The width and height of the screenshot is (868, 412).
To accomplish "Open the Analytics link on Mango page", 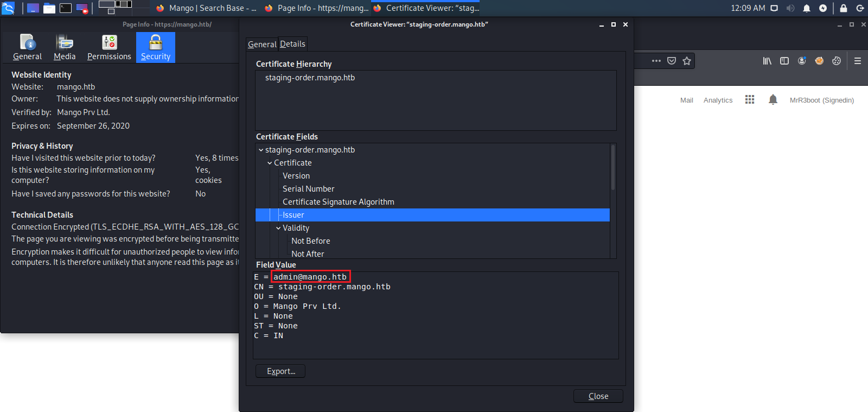I will click(718, 100).
